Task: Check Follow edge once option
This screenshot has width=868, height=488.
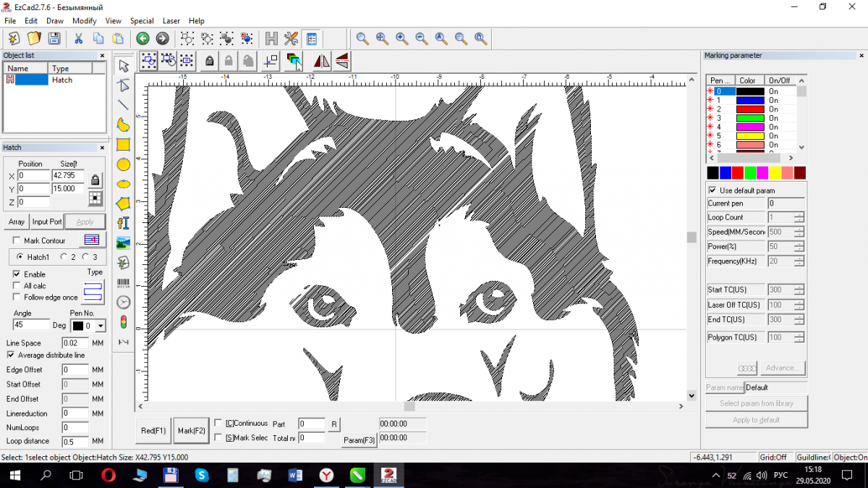Action: (x=17, y=298)
